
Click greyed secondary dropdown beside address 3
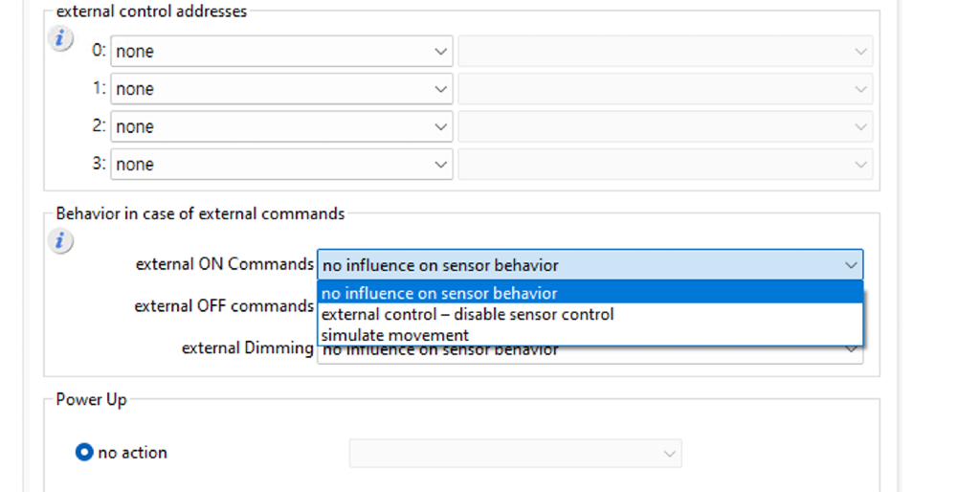665,165
